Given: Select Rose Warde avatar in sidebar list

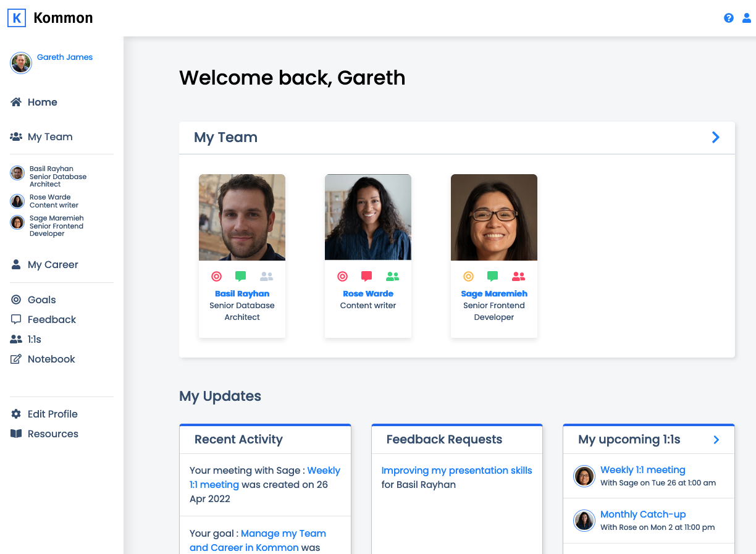Looking at the screenshot, I should [17, 201].
